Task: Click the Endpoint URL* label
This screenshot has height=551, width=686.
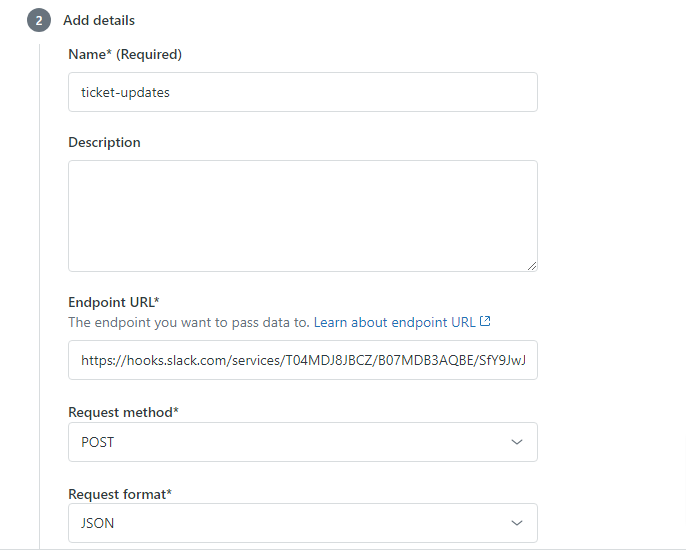Action: (114, 302)
